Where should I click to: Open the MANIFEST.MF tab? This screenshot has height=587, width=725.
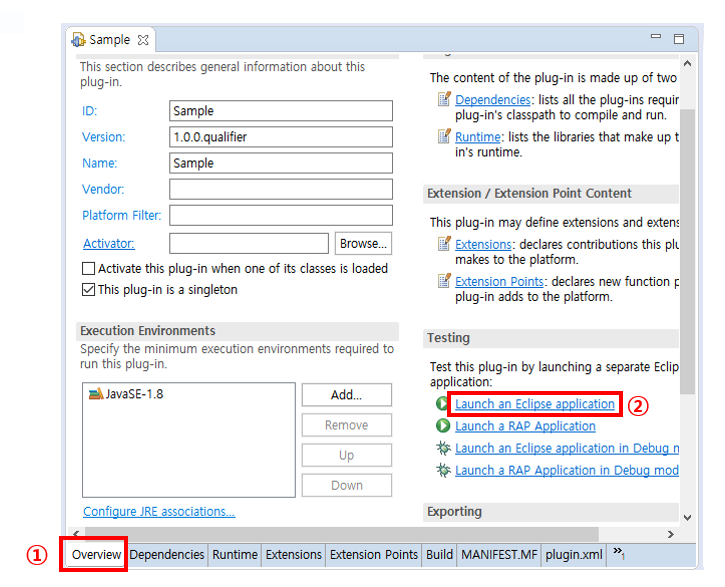[499, 555]
